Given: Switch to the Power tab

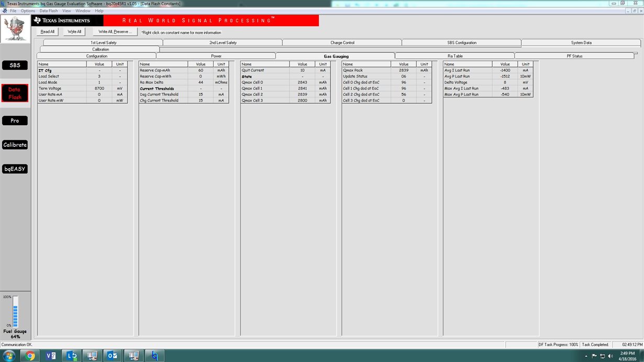Looking at the screenshot, I should pos(216,56).
